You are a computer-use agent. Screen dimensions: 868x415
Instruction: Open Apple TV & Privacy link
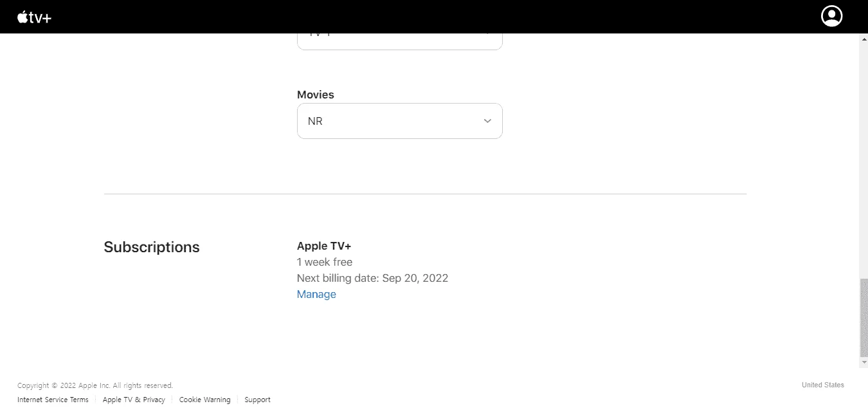tap(134, 400)
